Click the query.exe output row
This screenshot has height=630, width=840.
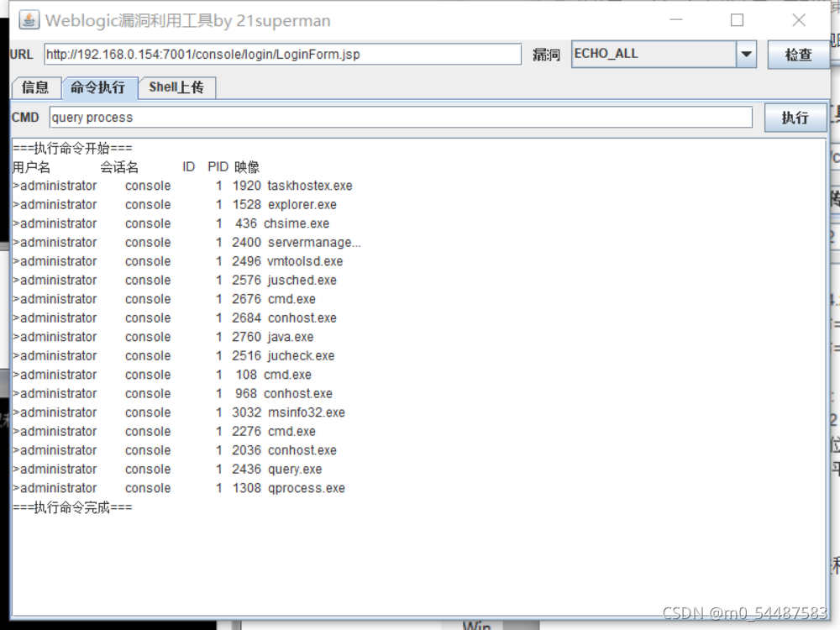pos(168,470)
